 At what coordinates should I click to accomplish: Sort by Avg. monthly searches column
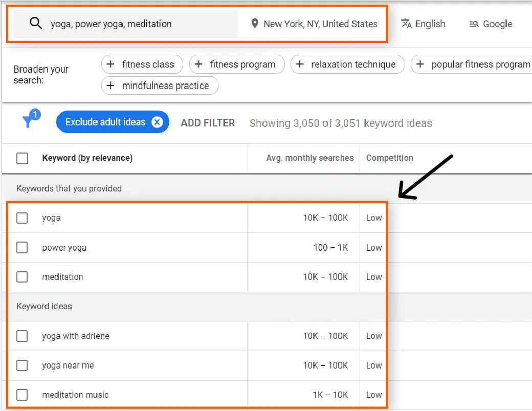pos(309,158)
